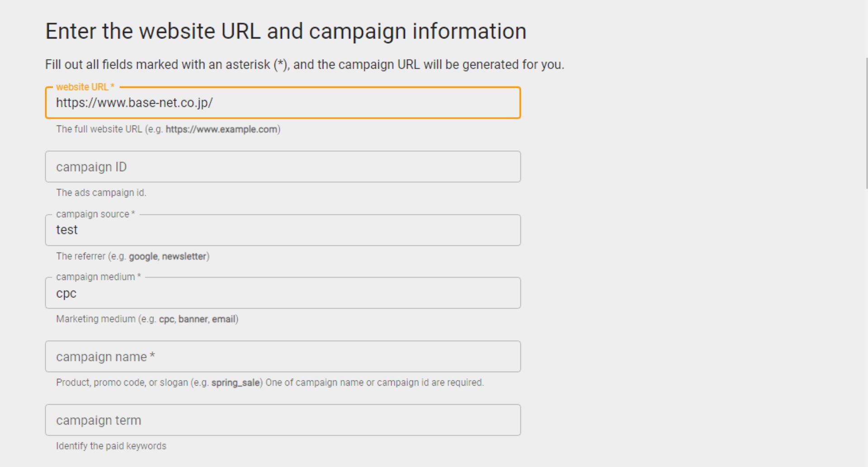Click the bold 'banner' example word
Screen dimensions: 868x467
pos(193,319)
